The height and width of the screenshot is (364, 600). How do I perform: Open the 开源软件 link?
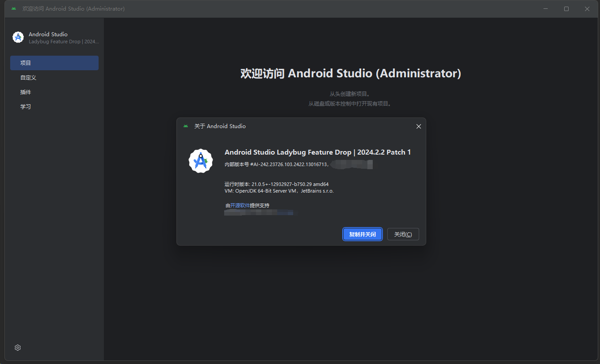click(x=240, y=205)
